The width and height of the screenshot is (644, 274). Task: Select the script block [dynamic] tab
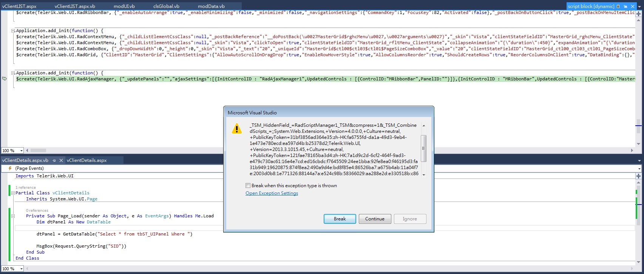tap(591, 6)
